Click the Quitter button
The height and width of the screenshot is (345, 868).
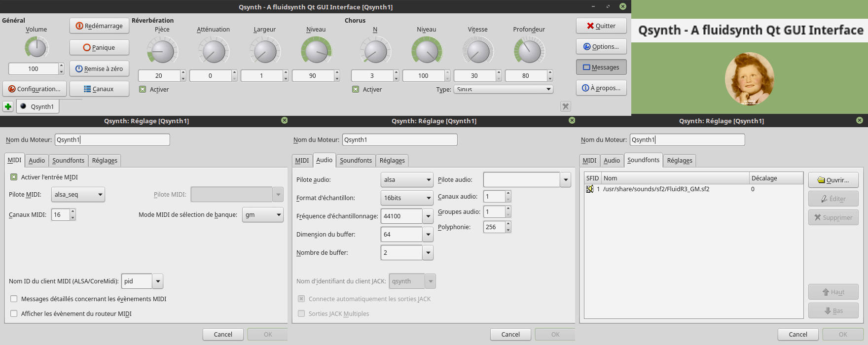[x=601, y=26]
